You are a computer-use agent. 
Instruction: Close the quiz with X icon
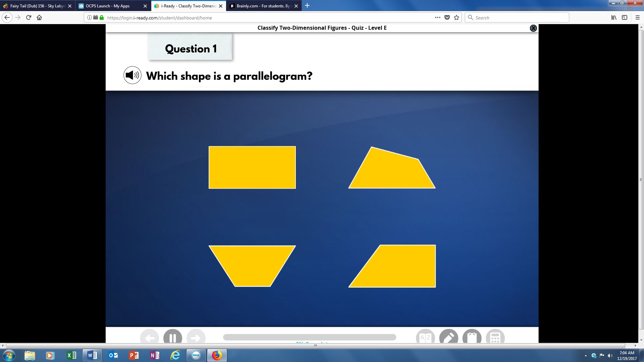[x=533, y=28]
